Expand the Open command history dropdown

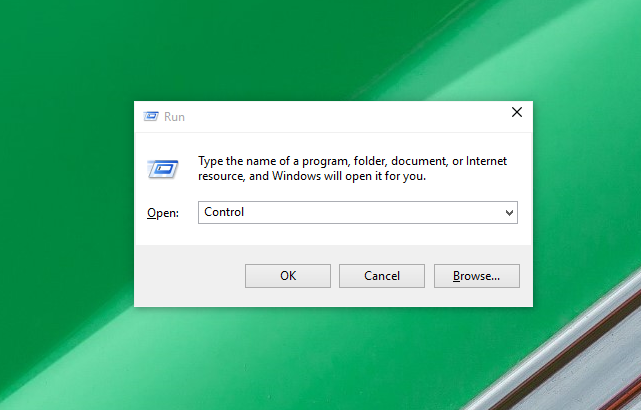pos(509,213)
